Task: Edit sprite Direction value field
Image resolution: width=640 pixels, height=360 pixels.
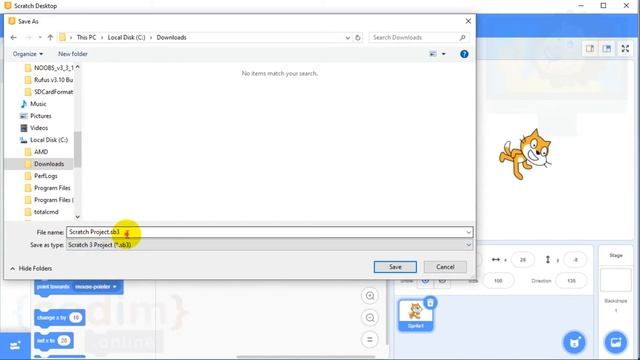Action: tap(571, 281)
